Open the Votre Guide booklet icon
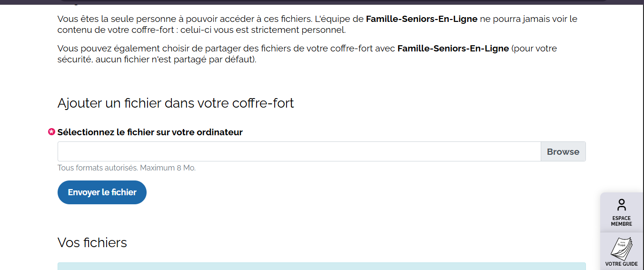Viewport: 644px width, 270px height. coord(622,248)
